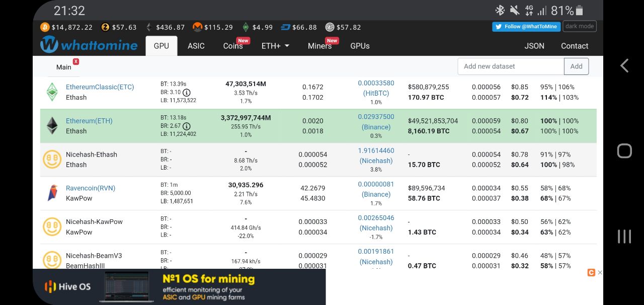644x305 pixels.
Task: Open the EthereumClassic(ETC) coin link
Action: click(100, 87)
